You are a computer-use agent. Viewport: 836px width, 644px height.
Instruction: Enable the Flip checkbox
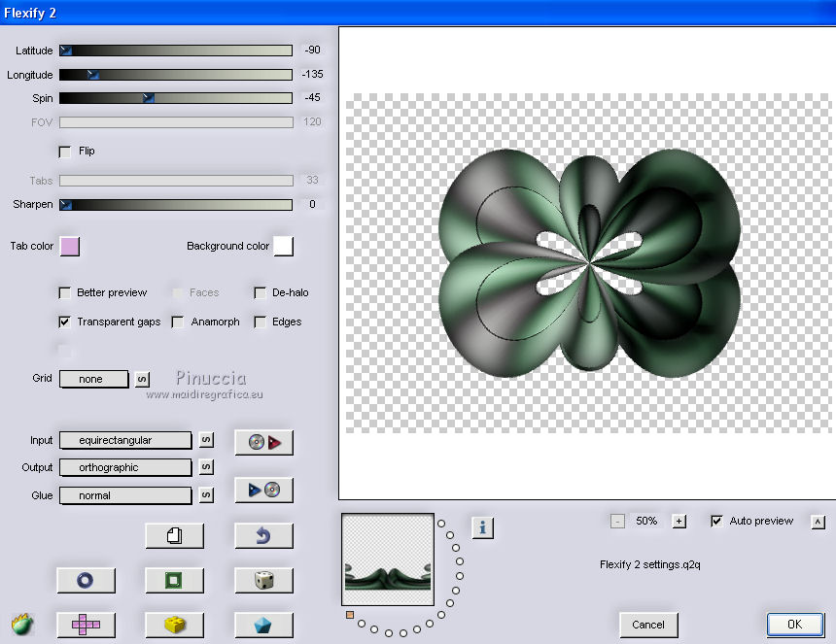click(x=64, y=152)
